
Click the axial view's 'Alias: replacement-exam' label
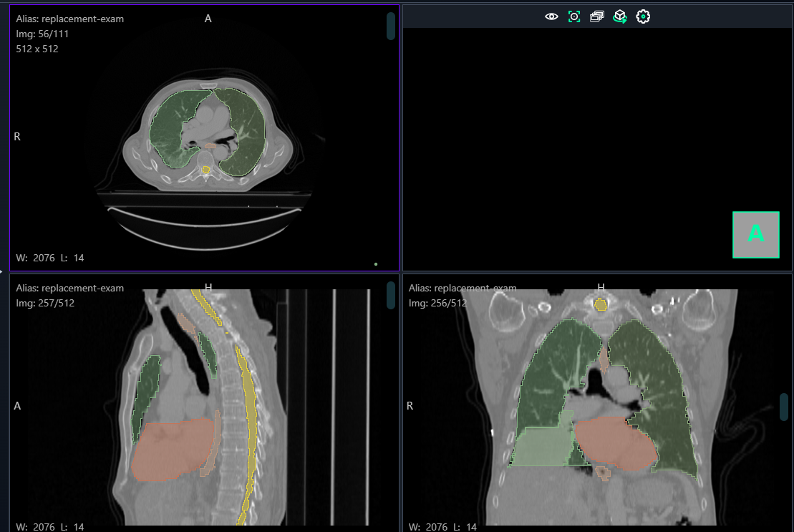(70, 19)
